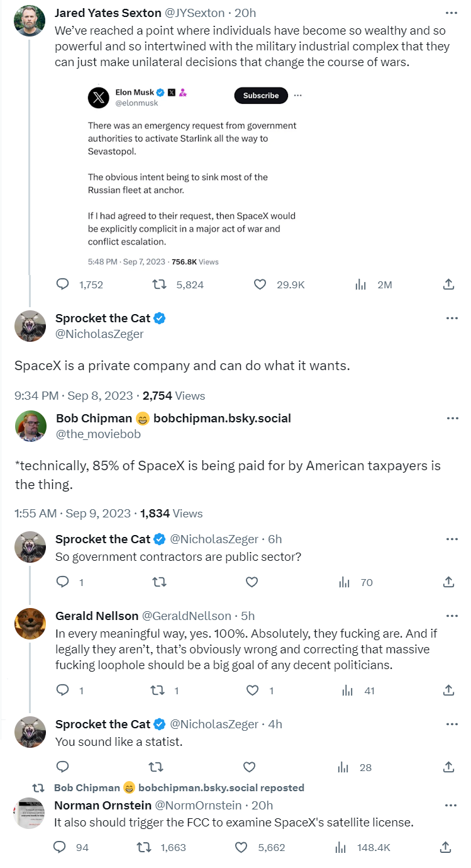Open more options on Jared Yates Sexton's tweet

point(452,13)
